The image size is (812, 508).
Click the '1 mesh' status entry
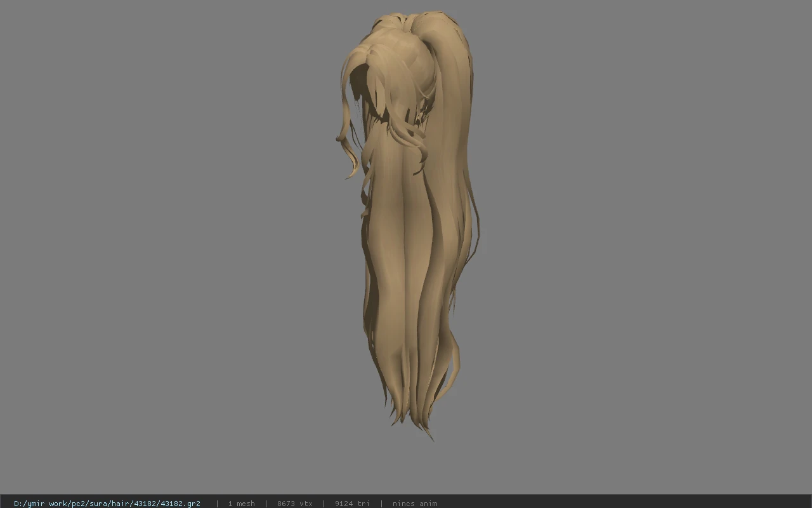(x=242, y=504)
